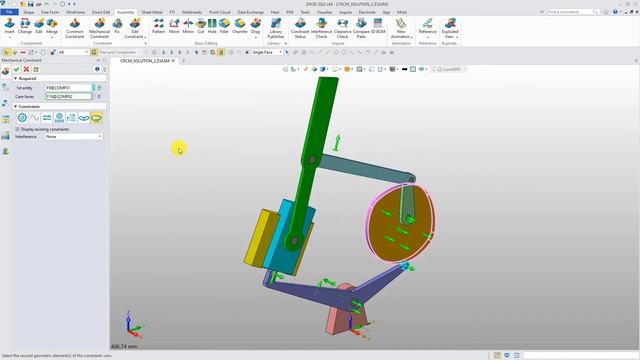Open the Mechanical Constraint ribbon tool
This screenshot has height=360, width=640.
(99, 28)
